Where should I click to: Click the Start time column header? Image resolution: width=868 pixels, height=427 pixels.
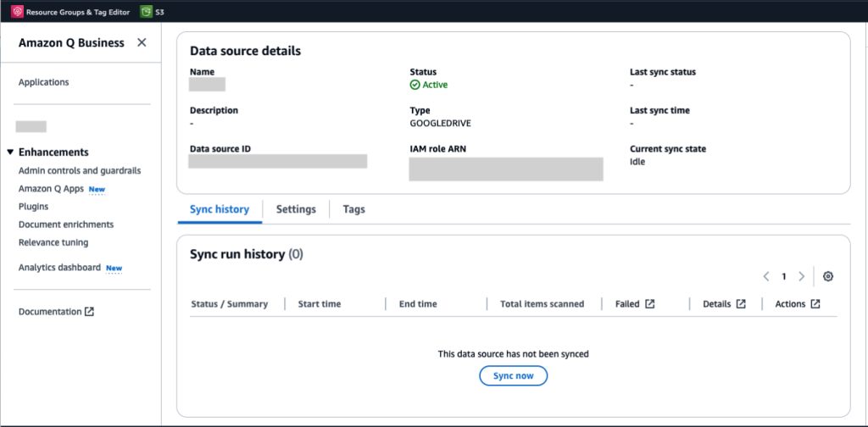[x=320, y=303]
